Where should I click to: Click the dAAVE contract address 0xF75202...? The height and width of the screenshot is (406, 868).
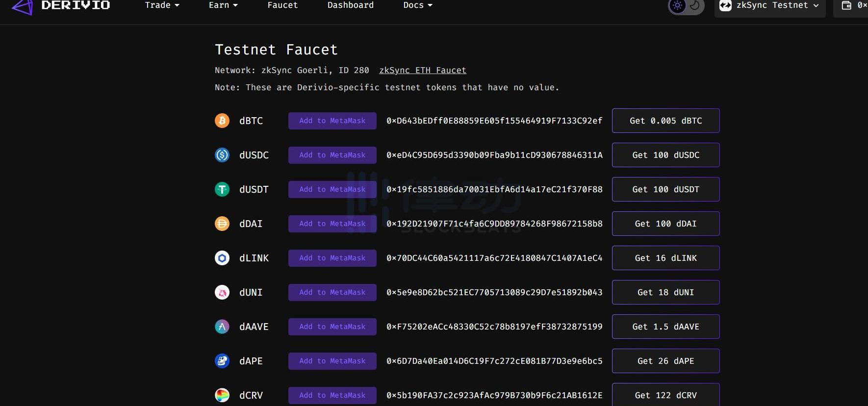click(x=494, y=327)
